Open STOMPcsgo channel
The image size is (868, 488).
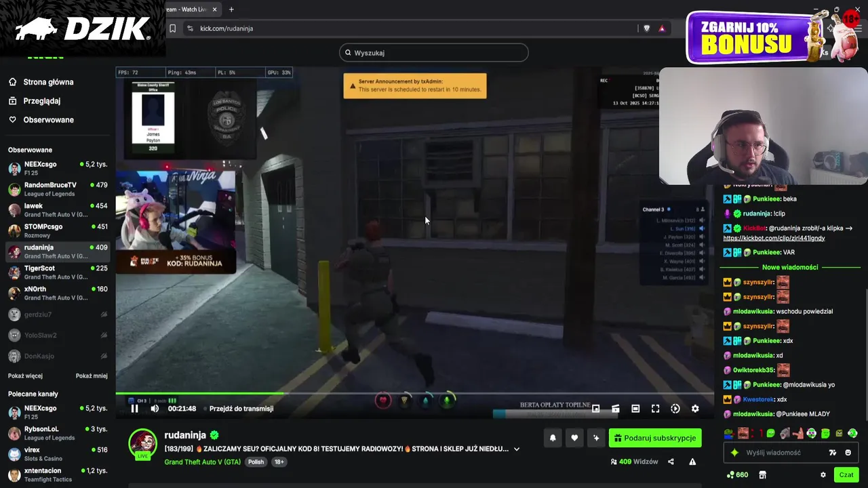pyautogui.click(x=58, y=230)
